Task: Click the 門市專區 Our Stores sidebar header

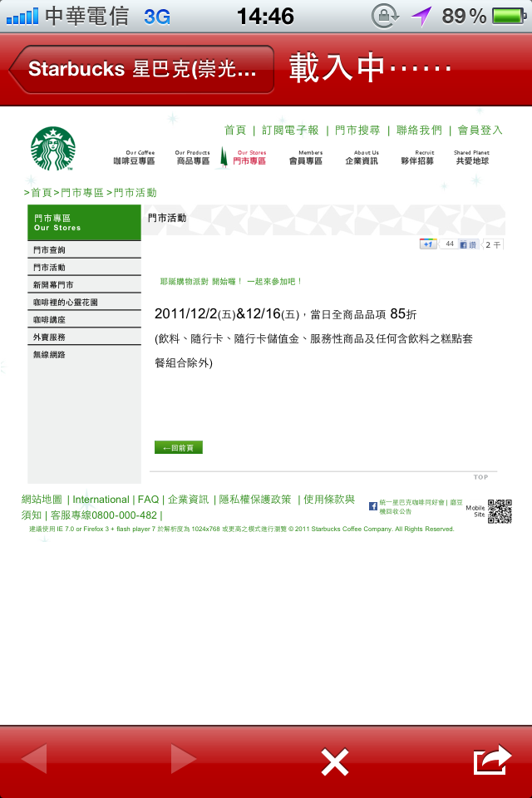Action: (x=84, y=223)
